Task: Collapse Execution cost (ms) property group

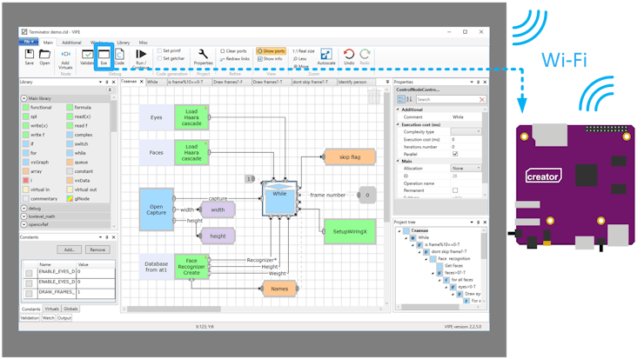Action: coord(398,124)
